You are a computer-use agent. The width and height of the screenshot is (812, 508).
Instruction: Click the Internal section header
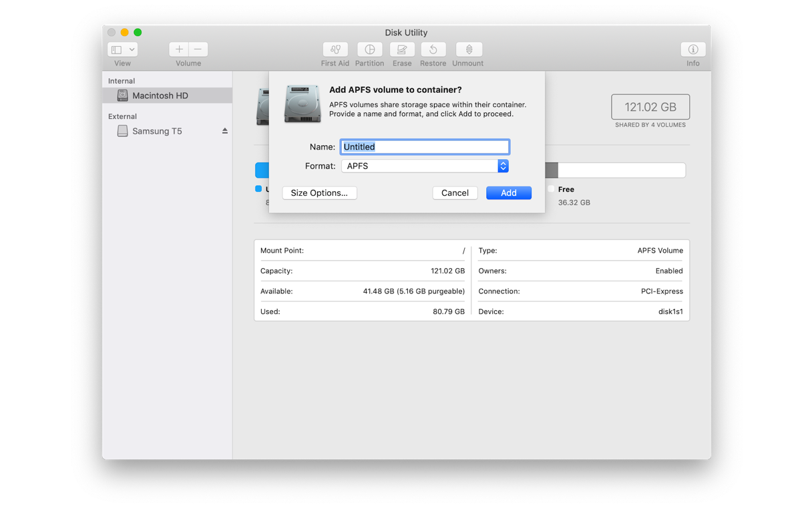(x=122, y=81)
